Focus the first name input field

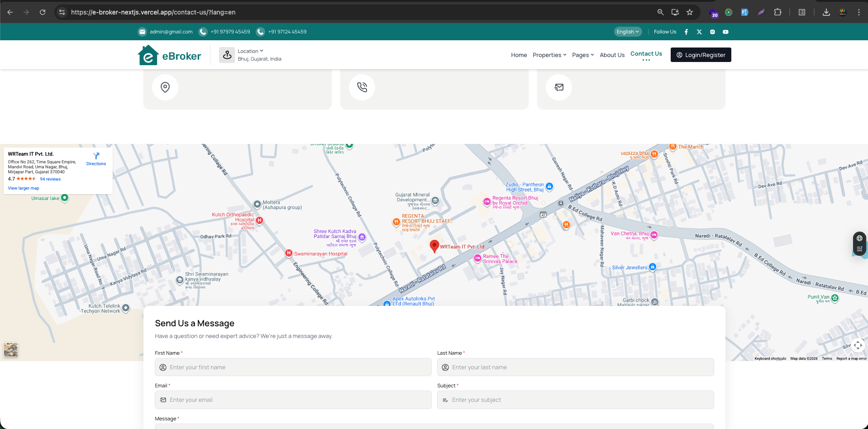(293, 367)
